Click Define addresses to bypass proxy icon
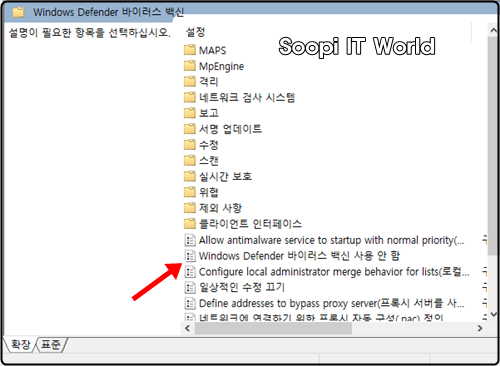This screenshot has width=500, height=366. [190, 303]
